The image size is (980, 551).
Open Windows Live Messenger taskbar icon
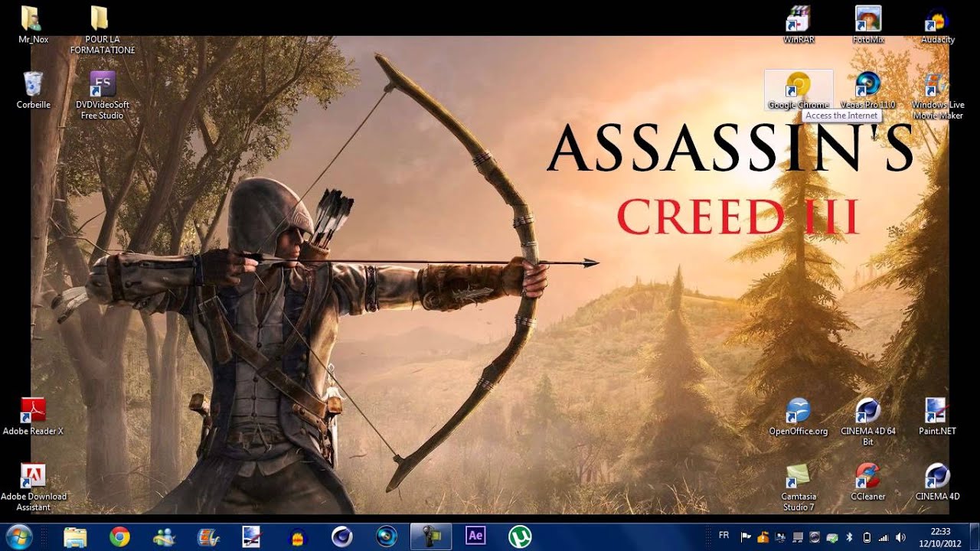point(163,536)
